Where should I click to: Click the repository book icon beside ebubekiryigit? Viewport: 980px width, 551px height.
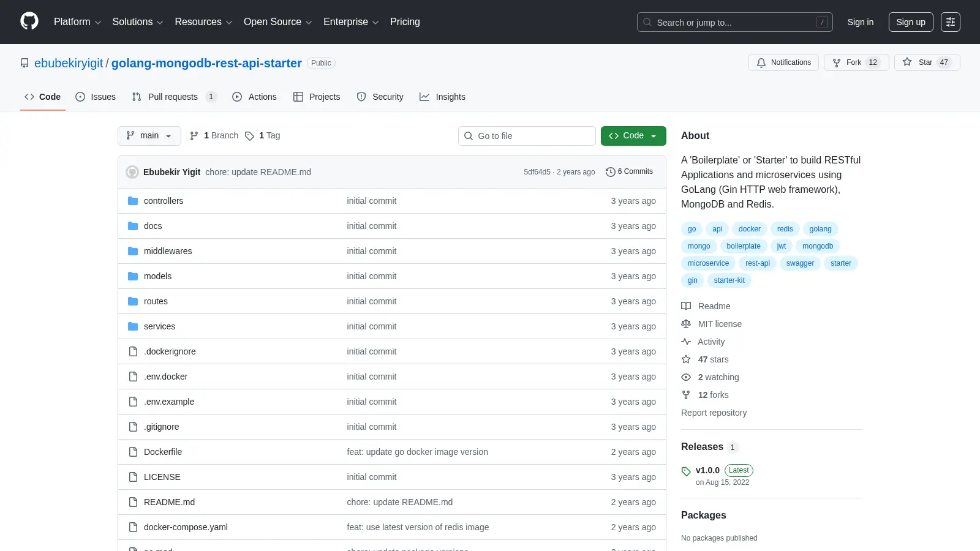pos(24,63)
